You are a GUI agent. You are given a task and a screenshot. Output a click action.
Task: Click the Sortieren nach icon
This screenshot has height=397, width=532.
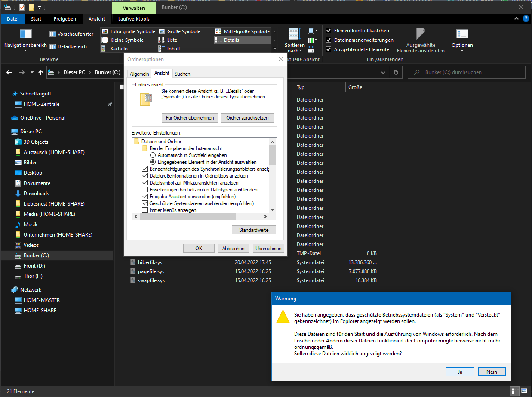295,34
